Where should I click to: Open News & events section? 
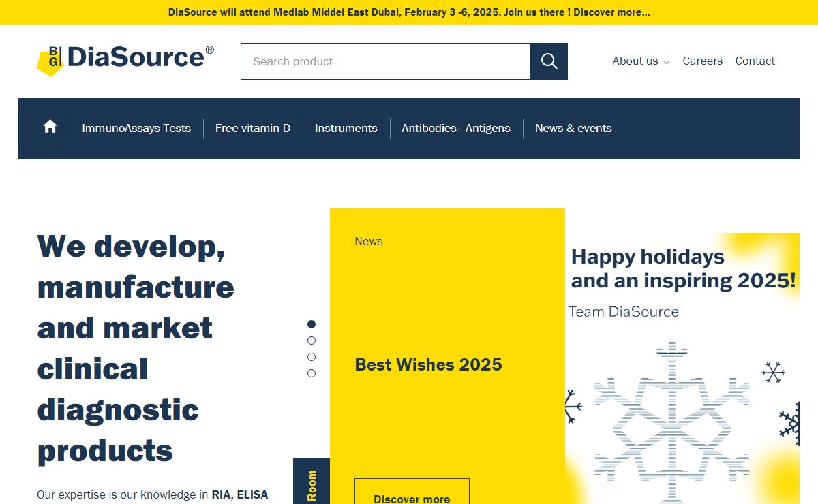point(573,128)
